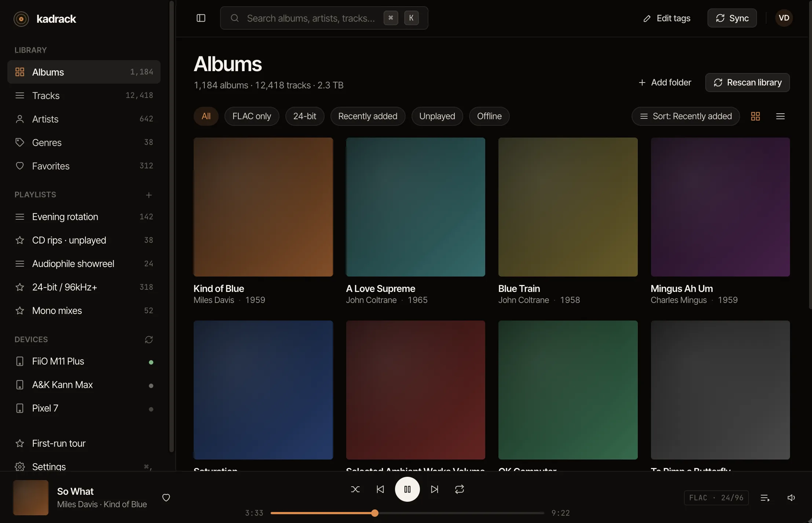Image resolution: width=812 pixels, height=523 pixels.
Task: Switch to list view icon
Action: click(x=780, y=116)
